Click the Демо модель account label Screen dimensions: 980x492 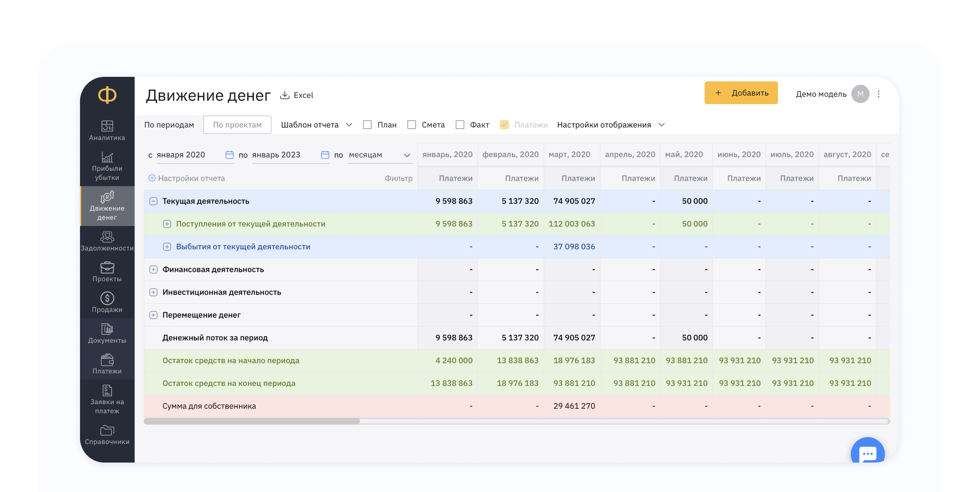click(x=821, y=94)
